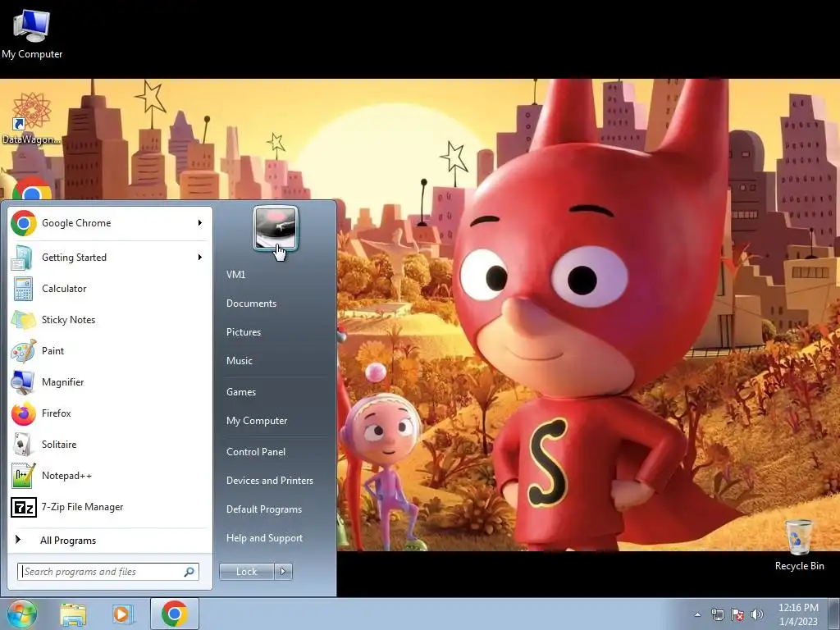The width and height of the screenshot is (840, 630).
Task: Focus the Search programs and files box
Action: click(108, 572)
